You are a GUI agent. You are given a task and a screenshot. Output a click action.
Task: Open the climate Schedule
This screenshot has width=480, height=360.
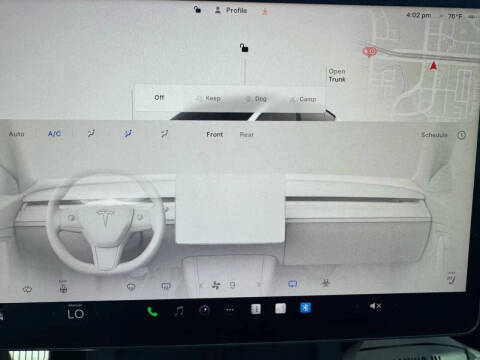tap(434, 135)
